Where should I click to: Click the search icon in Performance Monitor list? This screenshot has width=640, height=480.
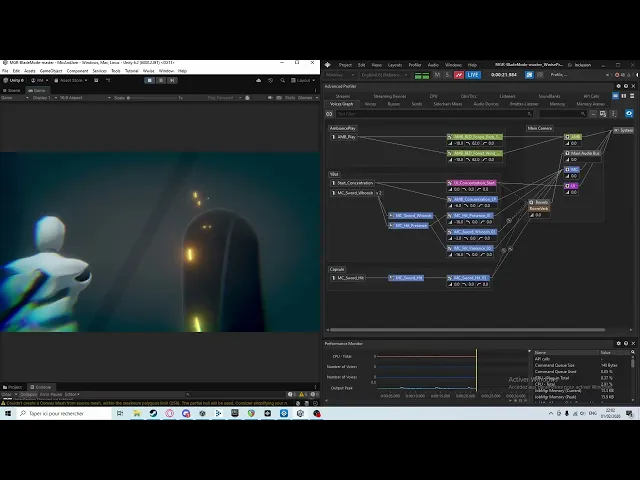pos(633,352)
